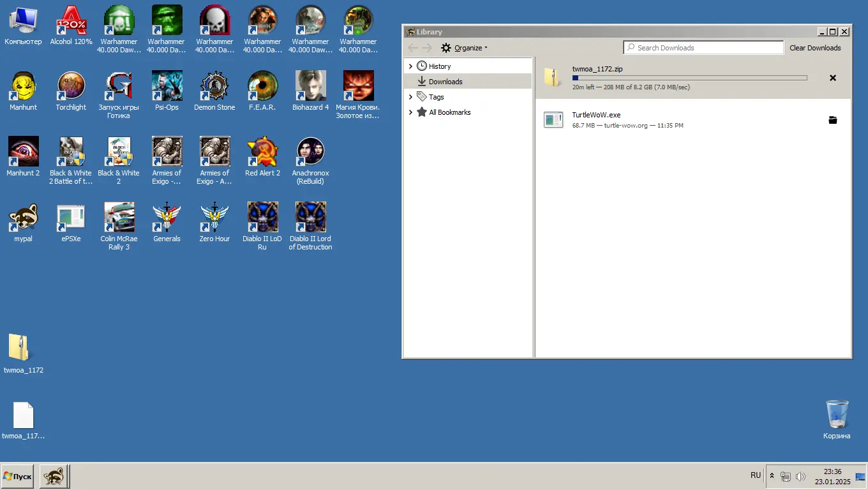Select Warhammer shortcut with white skull red arch
Viewport: 868px width, 490px height.
pyautogui.click(x=214, y=29)
